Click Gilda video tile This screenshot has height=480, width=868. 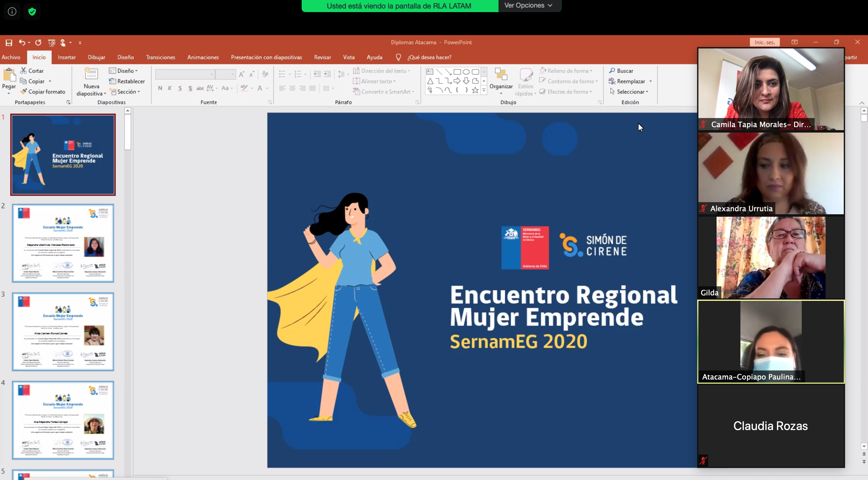click(771, 258)
